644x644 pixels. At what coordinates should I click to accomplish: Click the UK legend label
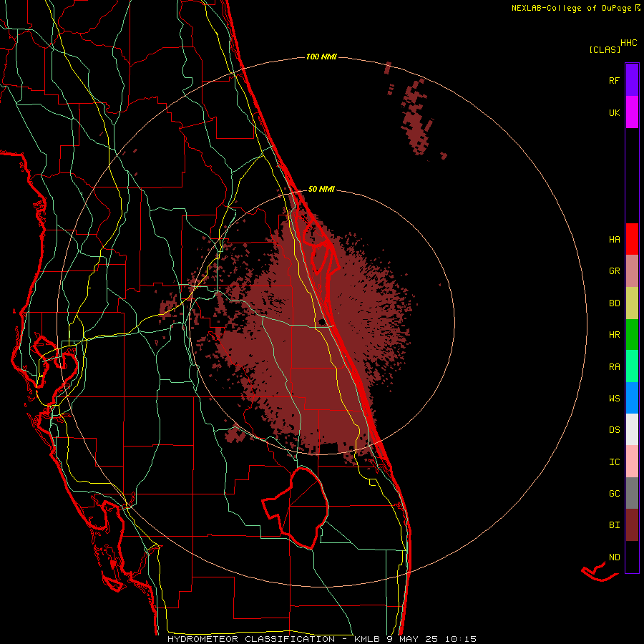(x=614, y=112)
